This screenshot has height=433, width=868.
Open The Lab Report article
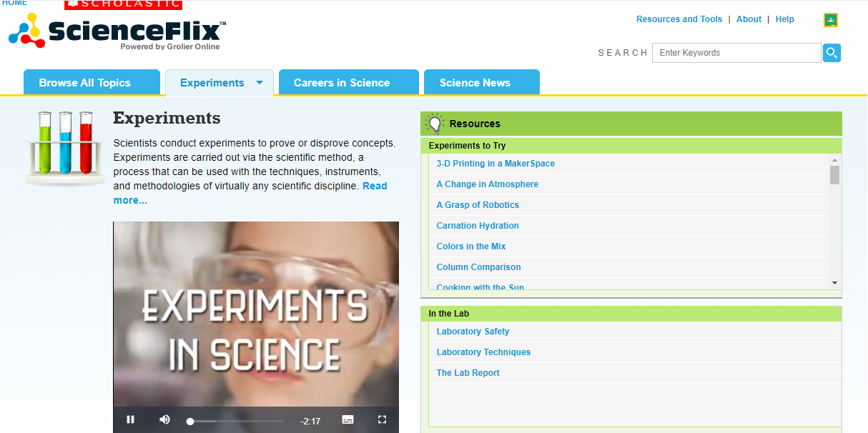point(468,373)
